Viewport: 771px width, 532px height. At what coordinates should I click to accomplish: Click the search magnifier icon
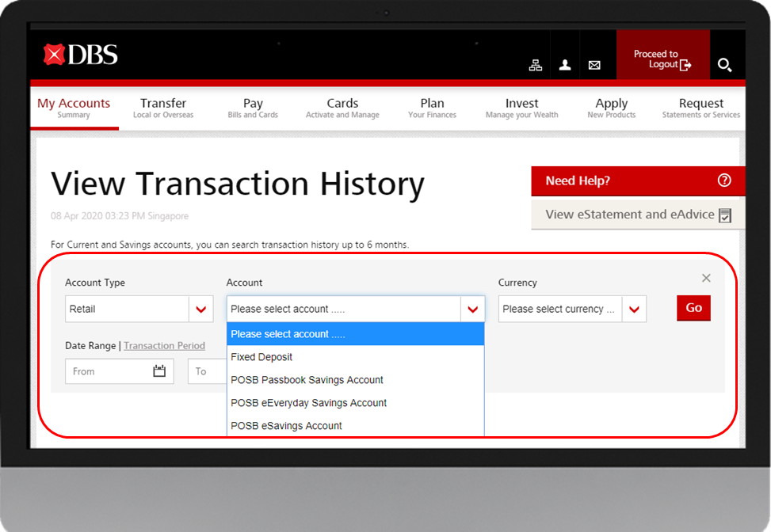724,65
